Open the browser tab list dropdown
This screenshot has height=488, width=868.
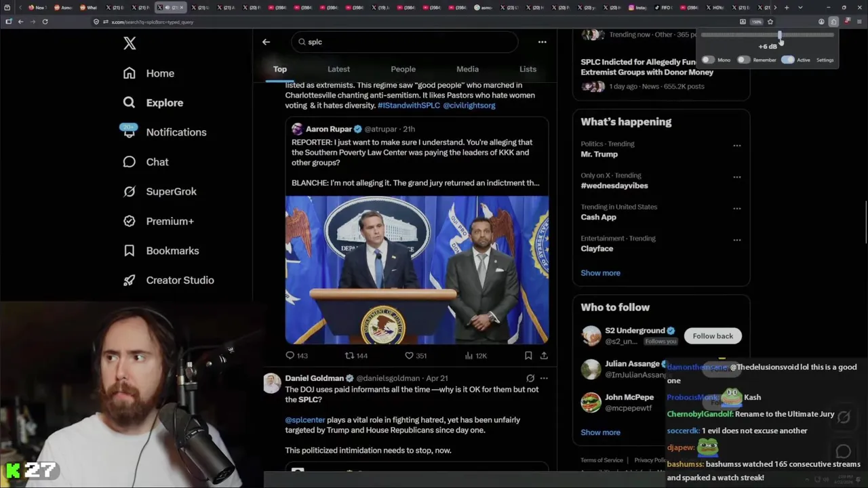[800, 7]
